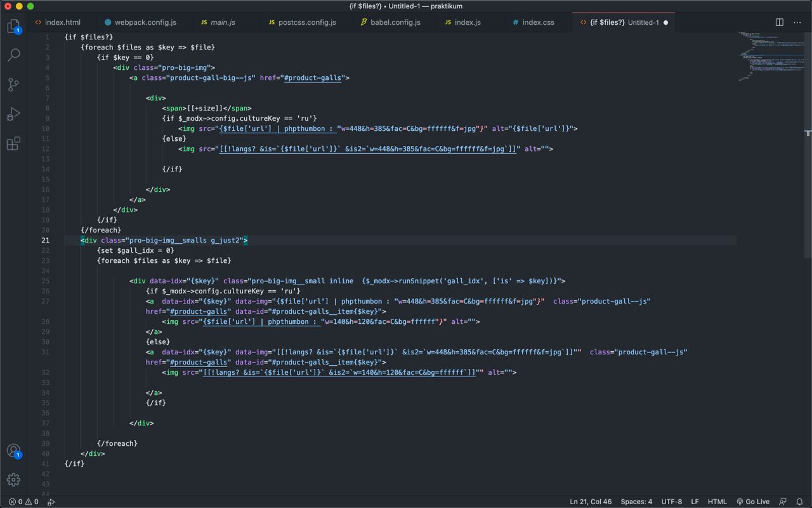Click the Spaces: 4 indentation setting
812x508 pixels.
[x=636, y=502]
